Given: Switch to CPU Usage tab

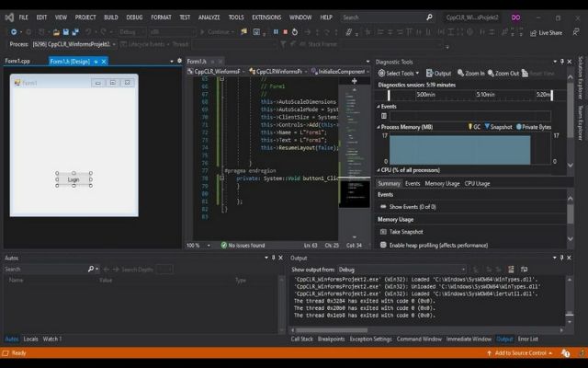Looking at the screenshot, I should (x=477, y=184).
